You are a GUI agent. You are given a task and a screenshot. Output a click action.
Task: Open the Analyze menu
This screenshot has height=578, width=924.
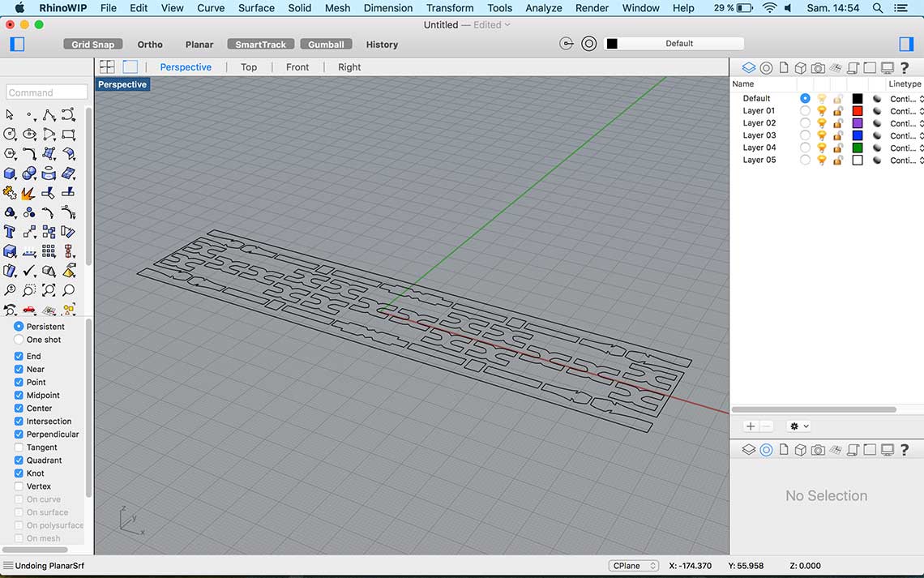point(543,8)
